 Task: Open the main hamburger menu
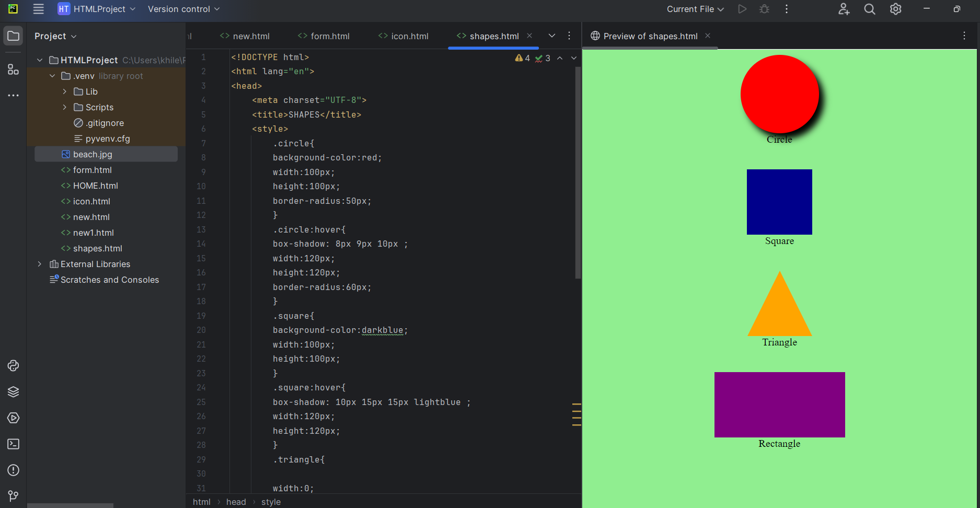(38, 9)
